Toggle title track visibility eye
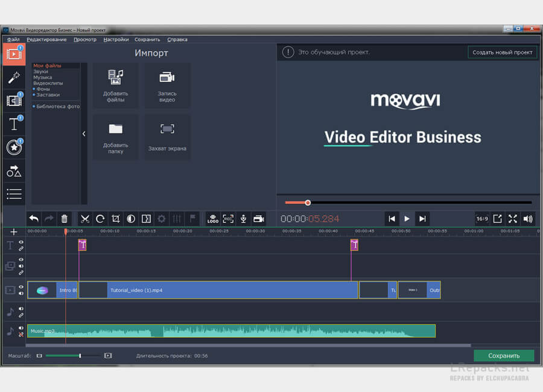The image size is (543, 392). coord(21,242)
